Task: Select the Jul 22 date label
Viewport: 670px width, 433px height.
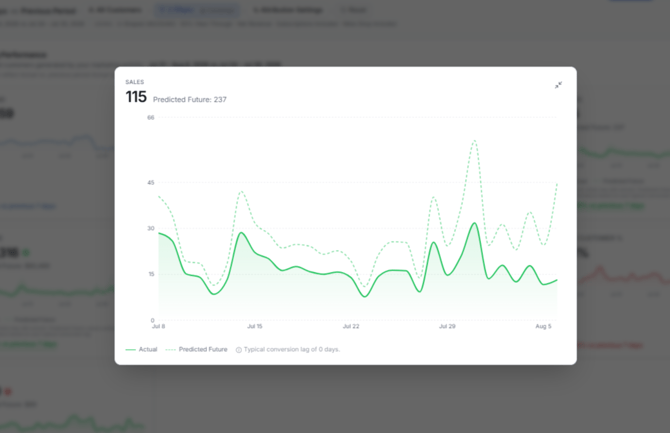Action: coord(351,326)
